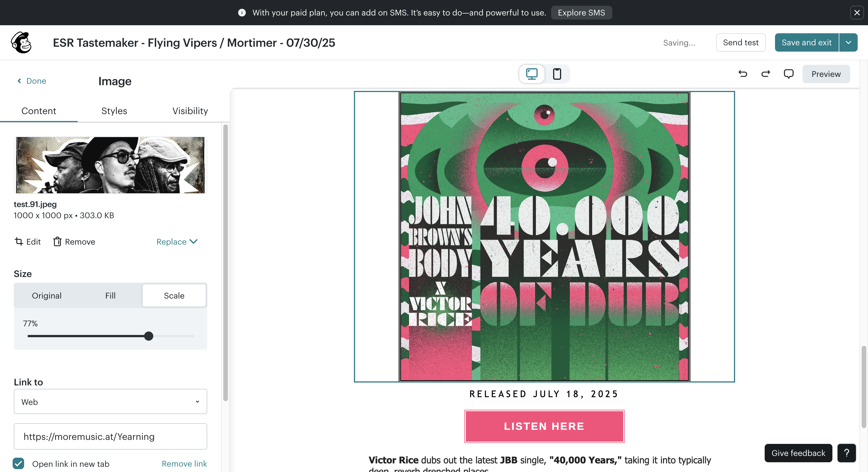Image resolution: width=868 pixels, height=472 pixels.
Task: Click the Saving... status text
Action: click(x=679, y=43)
